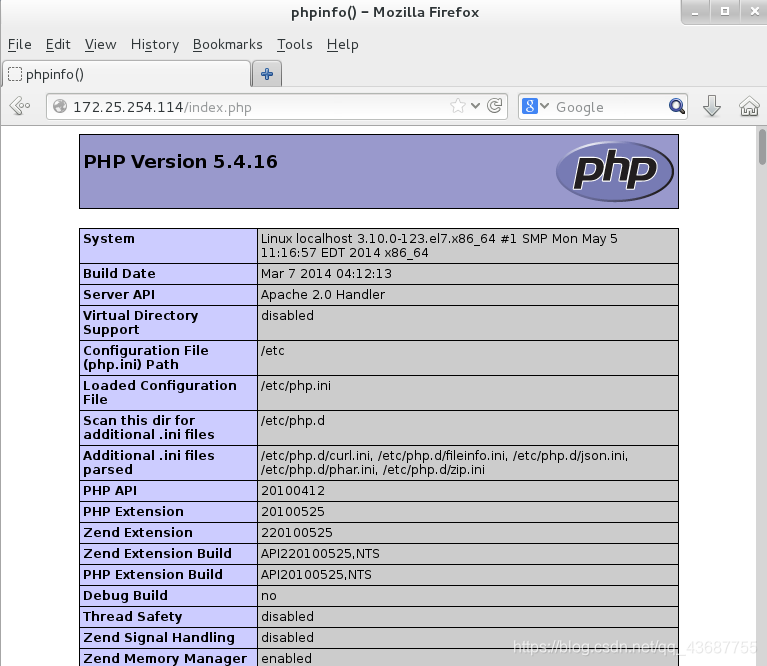Open the URL history dropdown arrow
This screenshot has height=666, width=767.
coord(475,106)
